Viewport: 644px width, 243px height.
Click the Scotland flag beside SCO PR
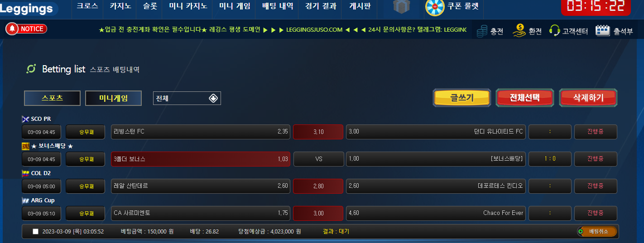[x=25, y=119]
